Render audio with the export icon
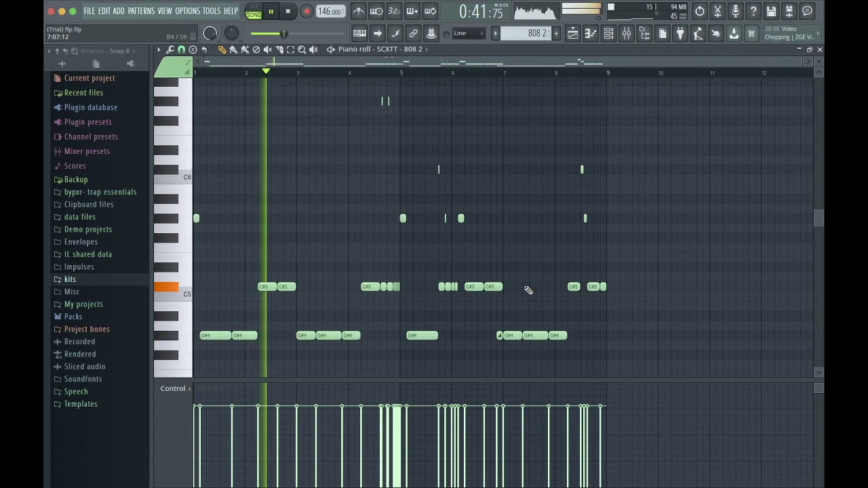Viewport: 868px width, 488px height. (789, 12)
